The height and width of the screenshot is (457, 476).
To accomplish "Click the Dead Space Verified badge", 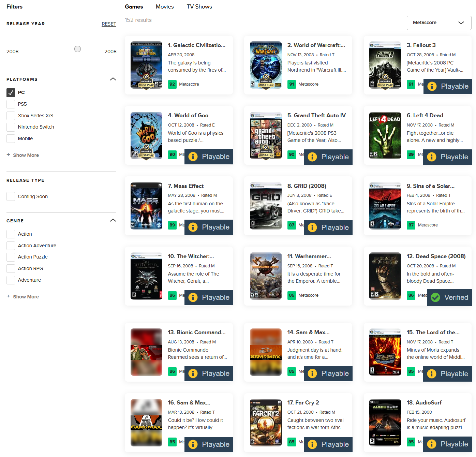I will (449, 297).
